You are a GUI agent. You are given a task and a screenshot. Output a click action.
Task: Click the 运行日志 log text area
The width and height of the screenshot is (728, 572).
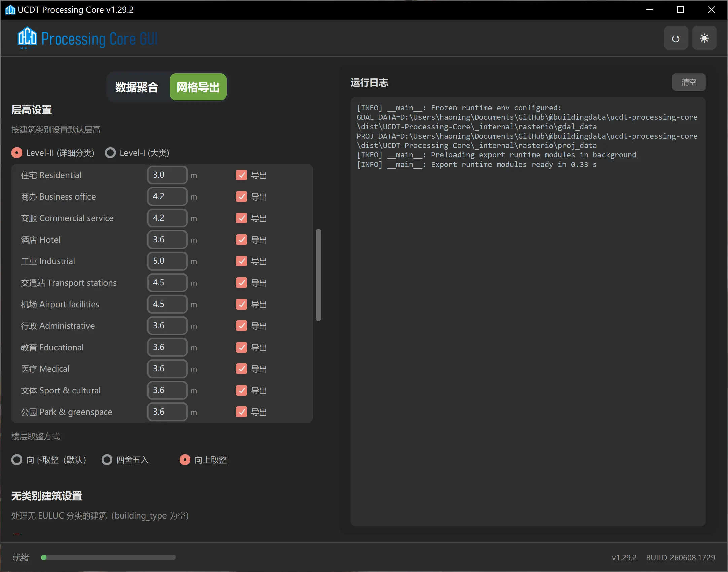[528, 312]
